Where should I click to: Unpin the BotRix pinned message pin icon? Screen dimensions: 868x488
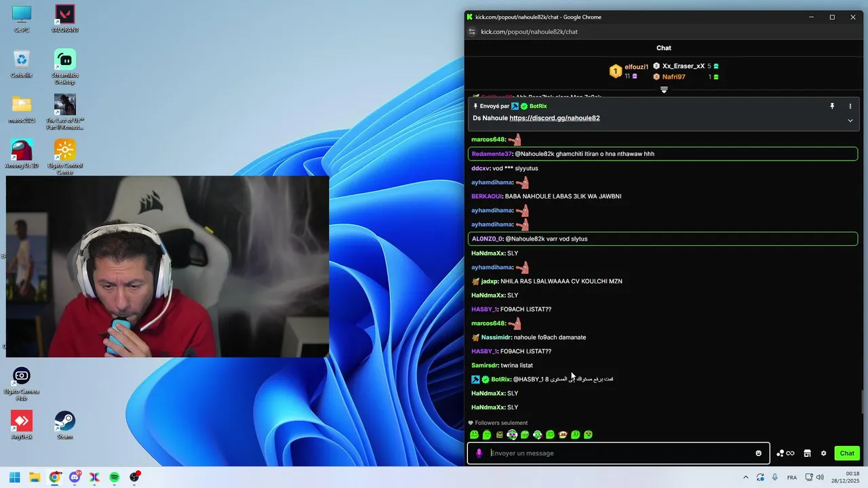832,106
